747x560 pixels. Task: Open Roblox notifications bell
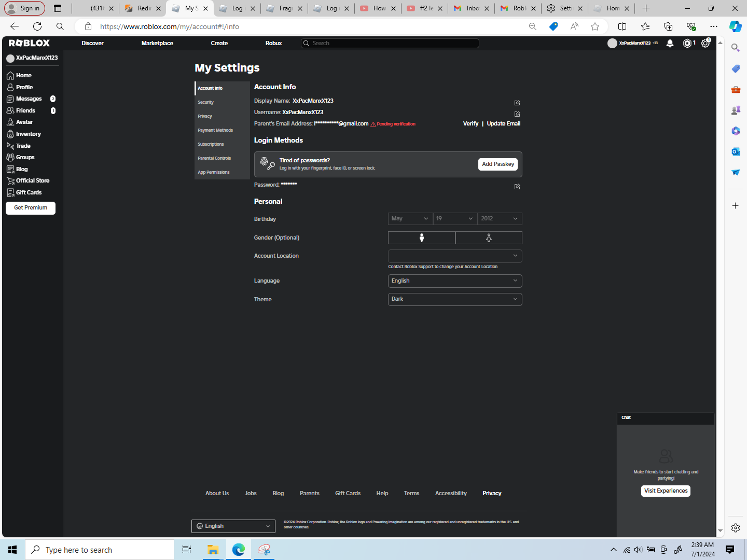[x=670, y=44]
